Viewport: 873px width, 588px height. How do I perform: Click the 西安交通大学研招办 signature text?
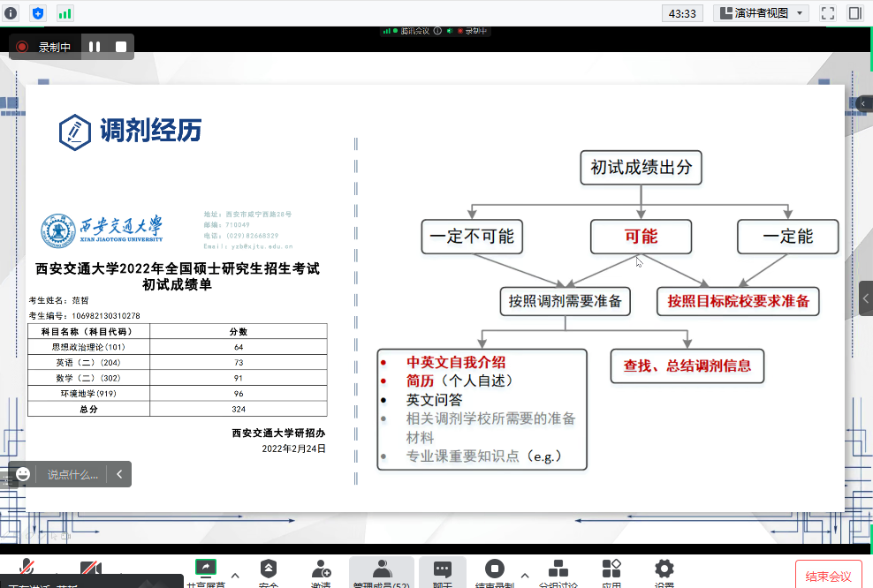point(278,433)
